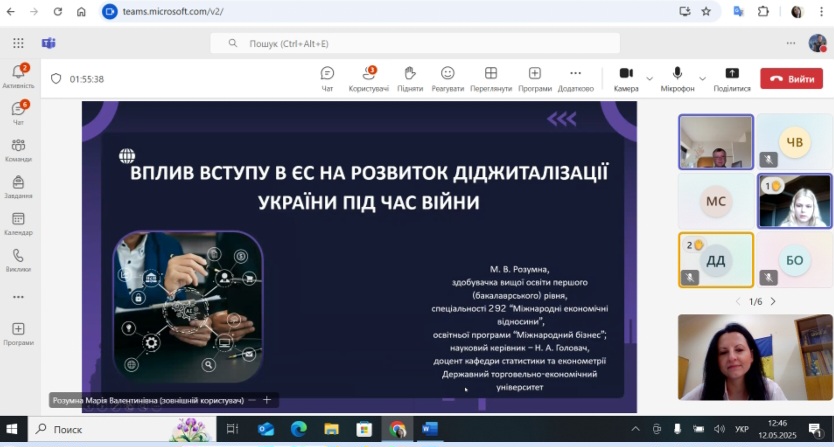Expand the microphone options arrow
The width and height of the screenshot is (834, 447).
702,78
